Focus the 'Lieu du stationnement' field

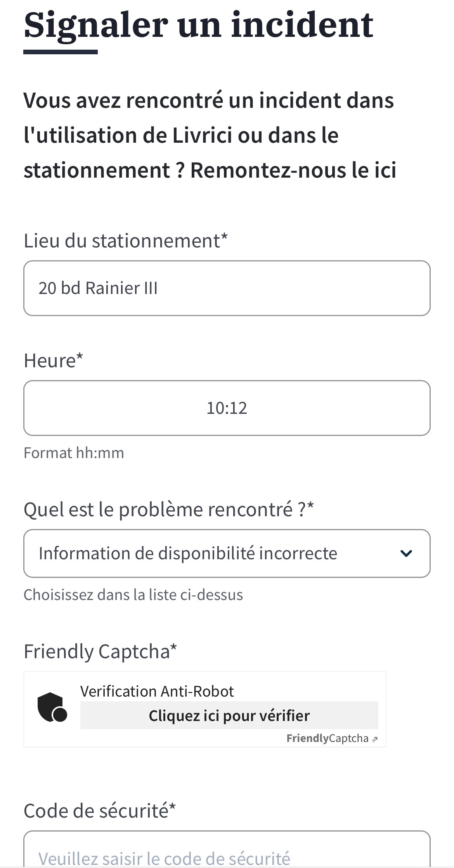227,288
